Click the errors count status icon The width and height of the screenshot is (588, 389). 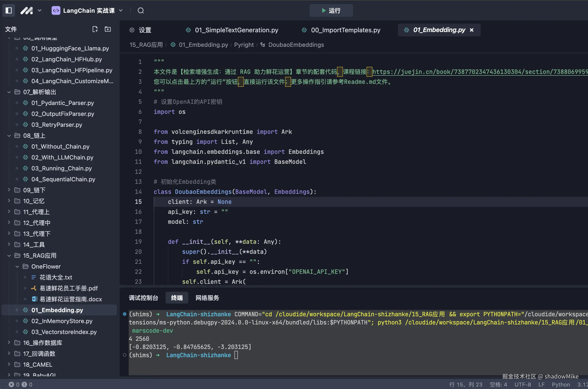coord(11,384)
